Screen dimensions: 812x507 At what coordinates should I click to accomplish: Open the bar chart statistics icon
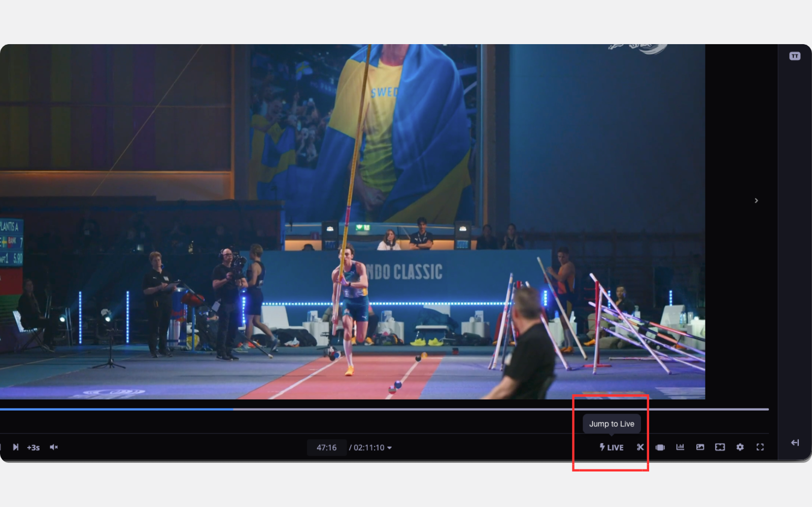point(680,447)
